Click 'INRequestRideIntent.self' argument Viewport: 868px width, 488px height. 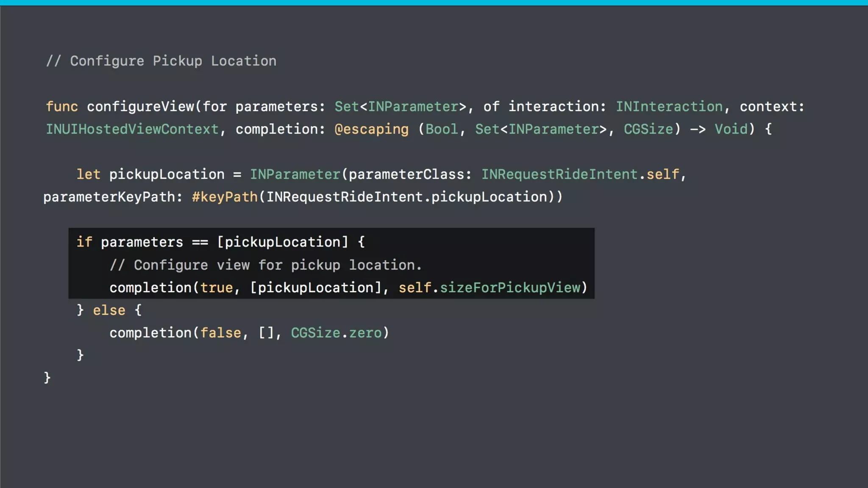[580, 175]
